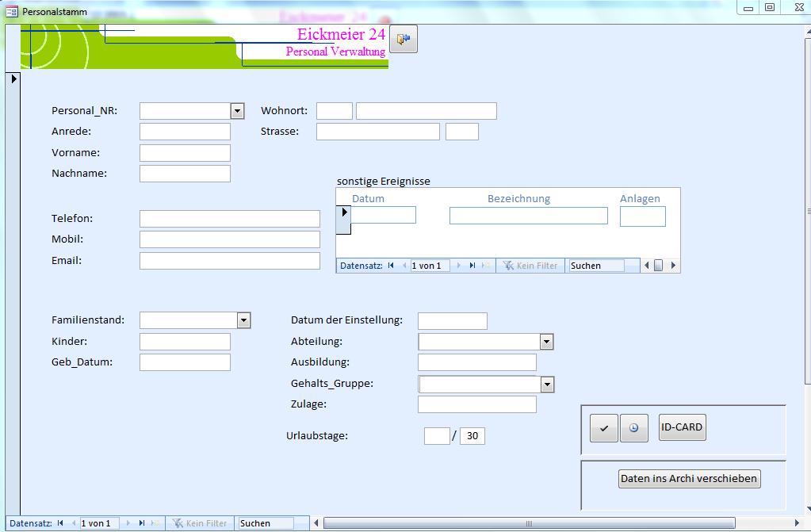
Task: Click the ID-CARD button
Action: click(x=683, y=427)
